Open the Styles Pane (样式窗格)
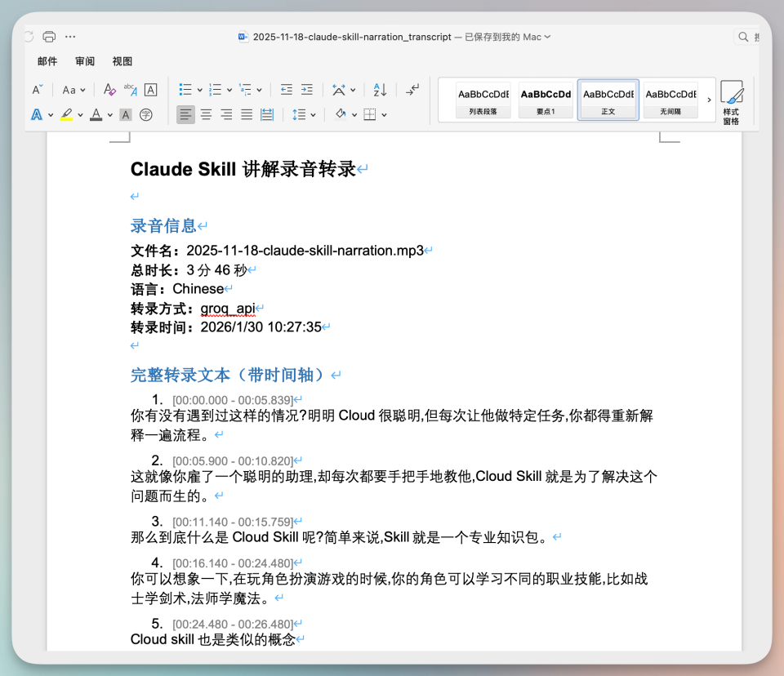 [x=731, y=102]
